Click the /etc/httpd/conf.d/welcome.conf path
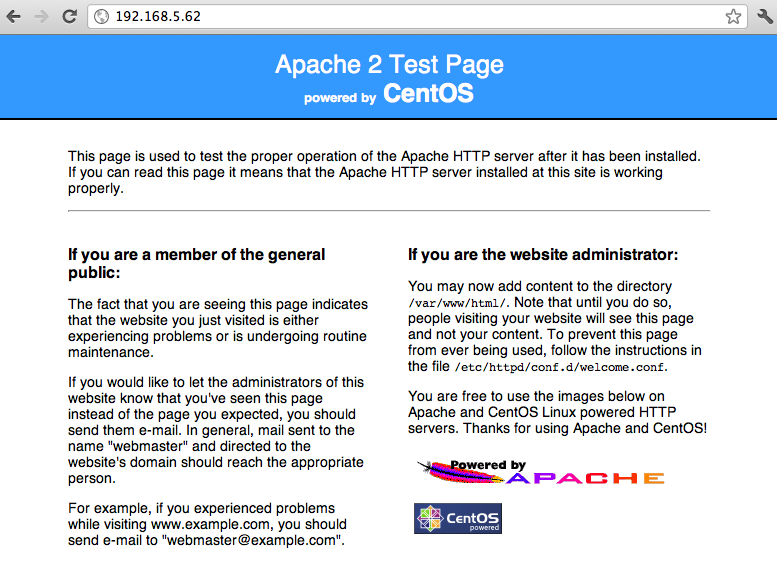The width and height of the screenshot is (777, 562). point(560,367)
